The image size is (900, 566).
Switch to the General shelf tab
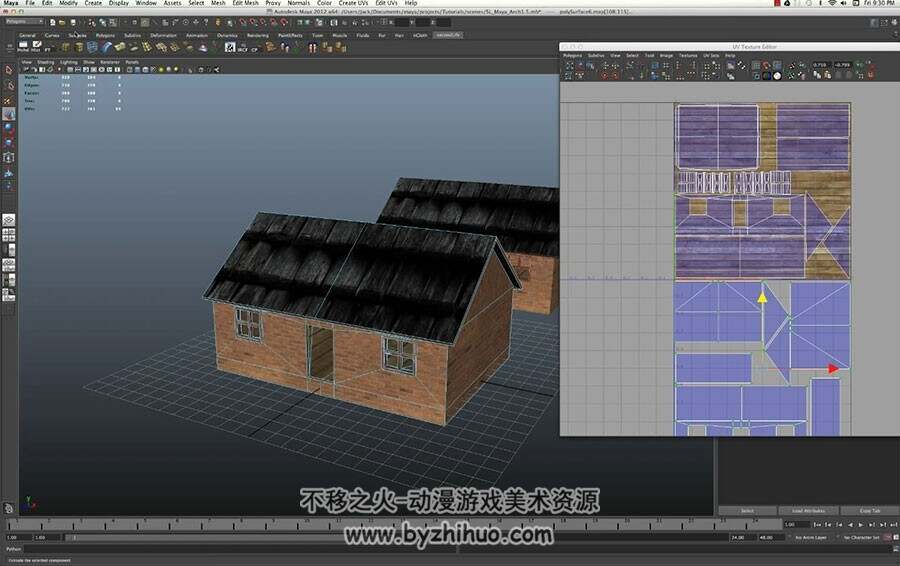[x=28, y=35]
